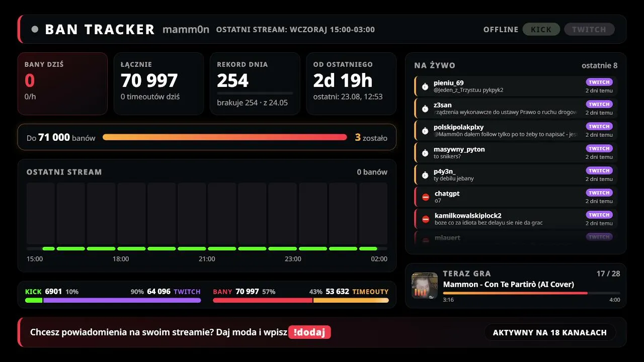Click the record day progress bar under 254
Image resolution: width=644 pixels, height=362 pixels.
[x=255, y=93]
